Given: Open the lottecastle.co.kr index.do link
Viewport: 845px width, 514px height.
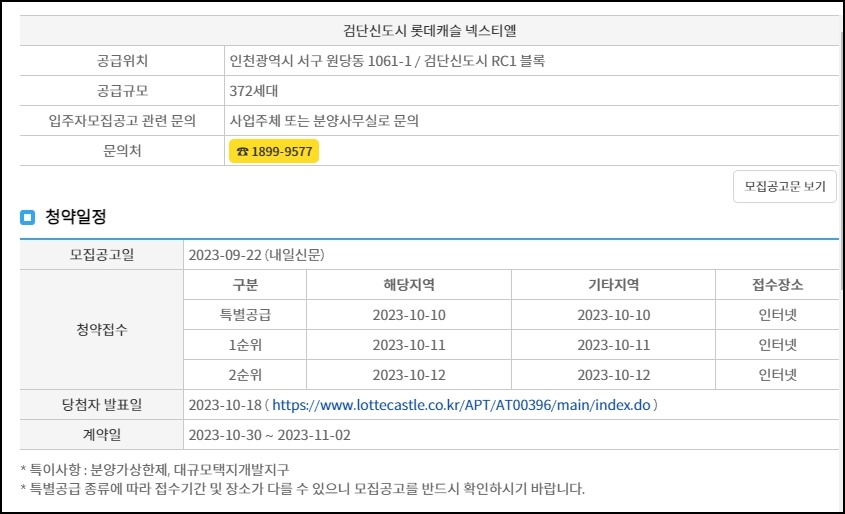Looking at the screenshot, I should [x=461, y=405].
